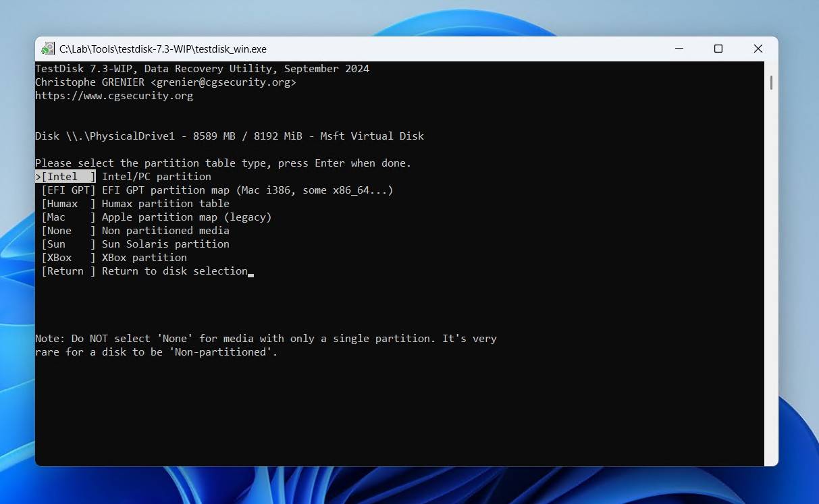Click the partition table selection prompt text

click(223, 163)
